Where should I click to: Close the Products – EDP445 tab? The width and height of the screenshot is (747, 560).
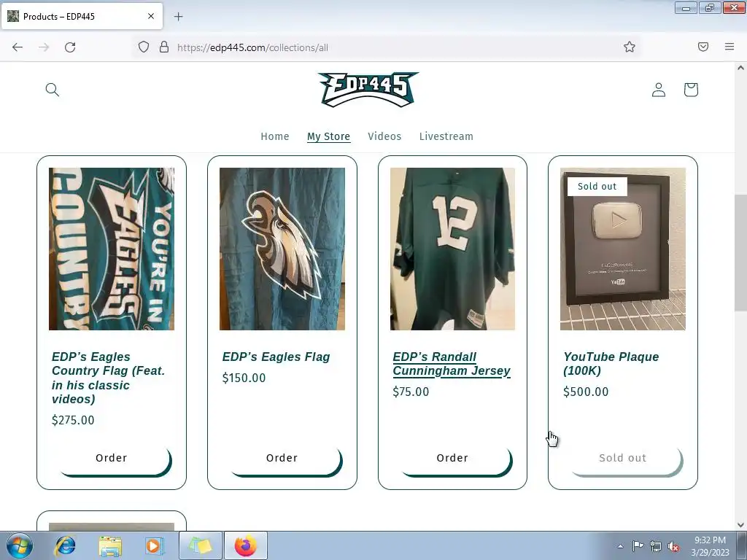click(x=151, y=16)
